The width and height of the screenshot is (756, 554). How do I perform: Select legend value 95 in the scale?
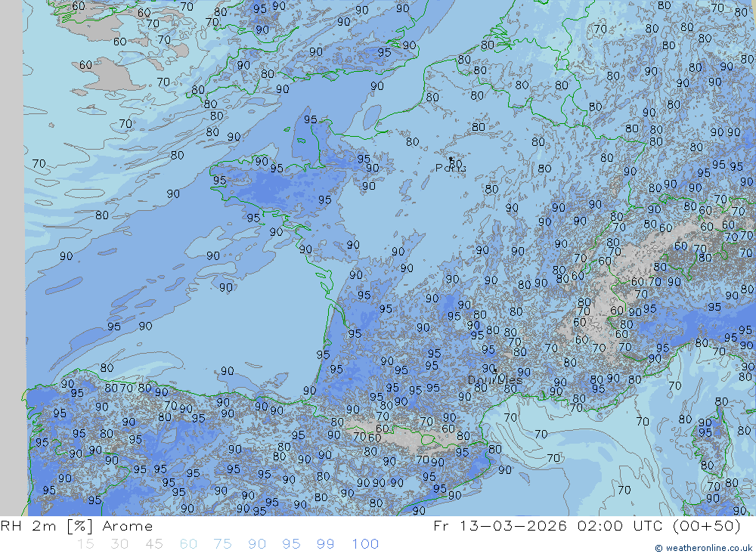pos(291,544)
